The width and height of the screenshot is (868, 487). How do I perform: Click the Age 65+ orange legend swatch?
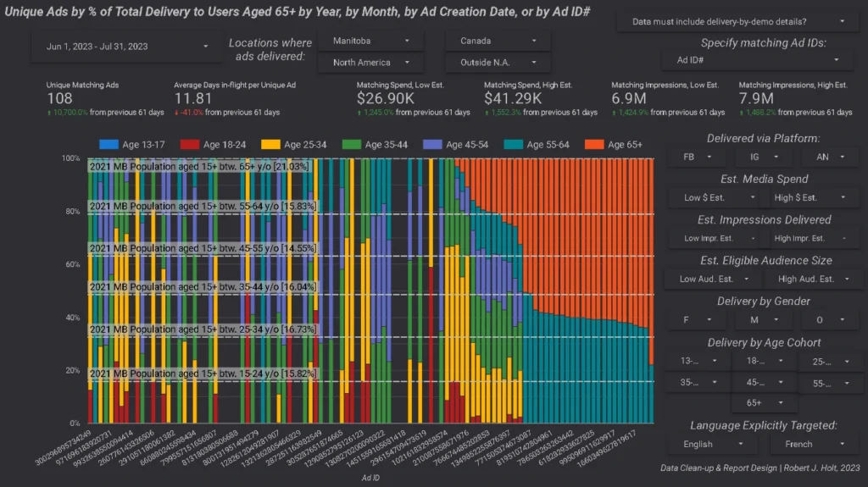(600, 145)
